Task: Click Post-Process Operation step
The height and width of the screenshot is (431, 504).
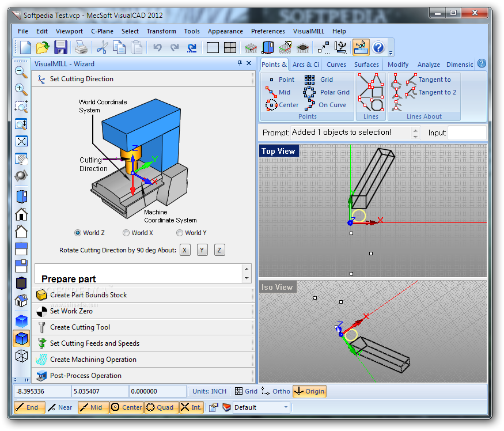Action: [143, 376]
